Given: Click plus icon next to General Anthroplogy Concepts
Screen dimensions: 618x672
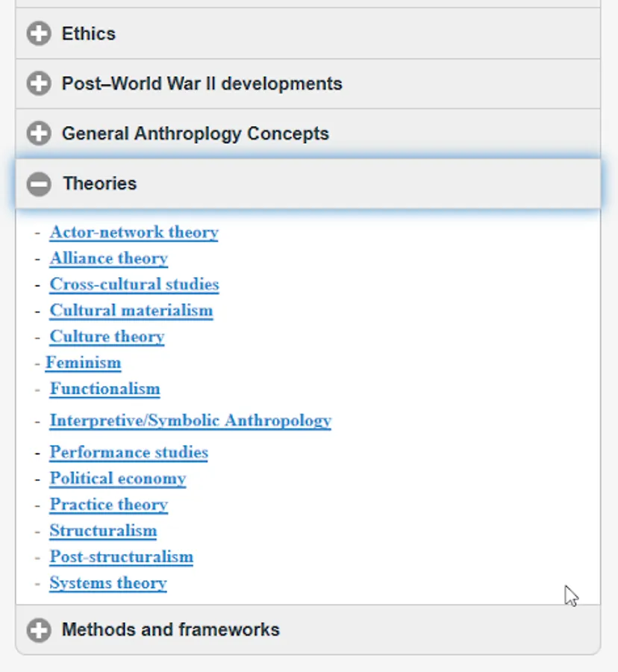Looking at the screenshot, I should click(x=39, y=134).
